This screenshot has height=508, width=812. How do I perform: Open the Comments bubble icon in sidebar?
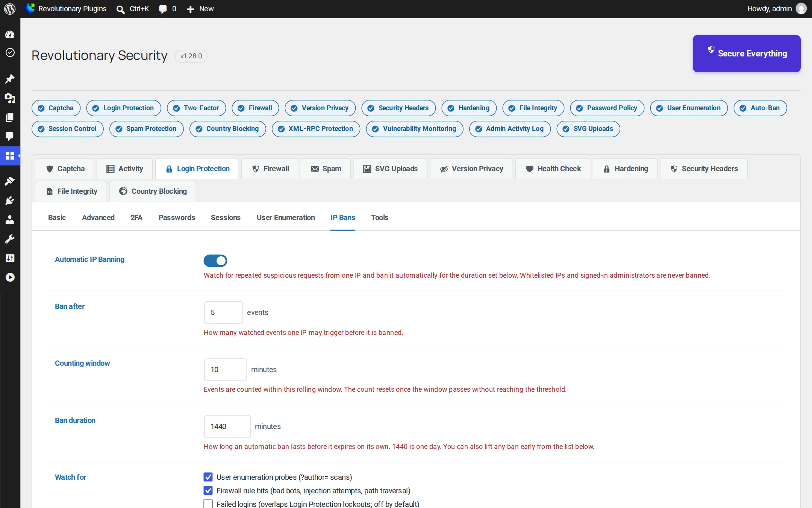pos(10,136)
